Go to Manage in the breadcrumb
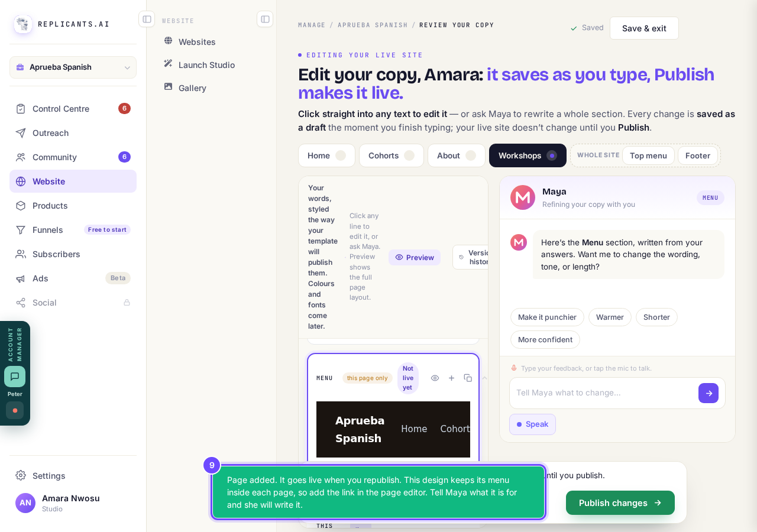This screenshot has width=757, height=532. coord(312,25)
